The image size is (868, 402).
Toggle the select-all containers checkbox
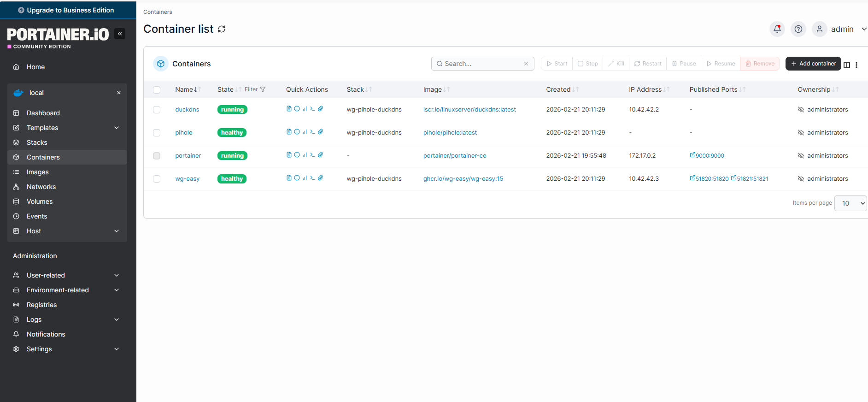point(157,90)
